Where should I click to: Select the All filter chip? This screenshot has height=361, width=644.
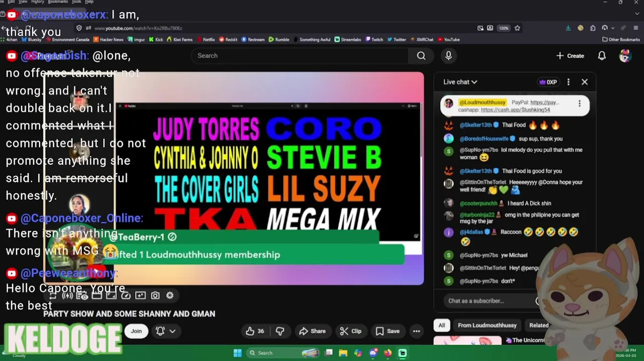coord(442,325)
